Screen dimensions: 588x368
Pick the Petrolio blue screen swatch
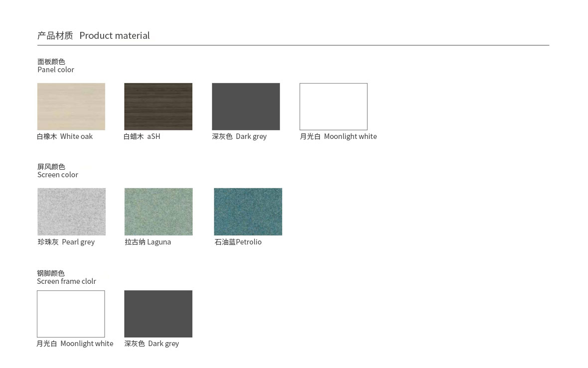(x=248, y=212)
